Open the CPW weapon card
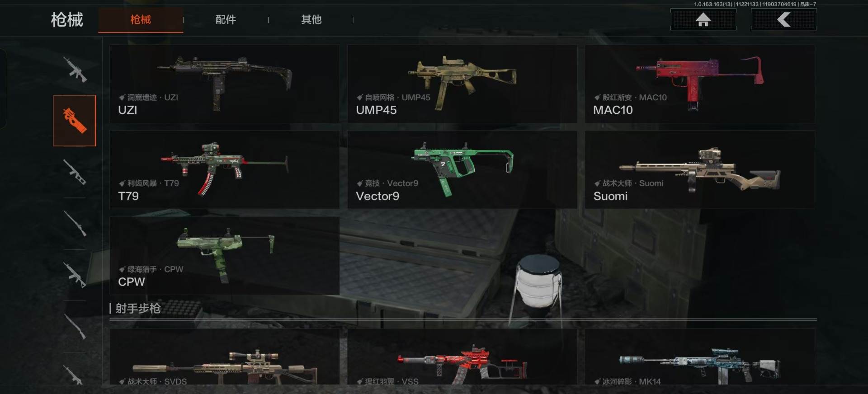The width and height of the screenshot is (868, 394). (x=224, y=256)
